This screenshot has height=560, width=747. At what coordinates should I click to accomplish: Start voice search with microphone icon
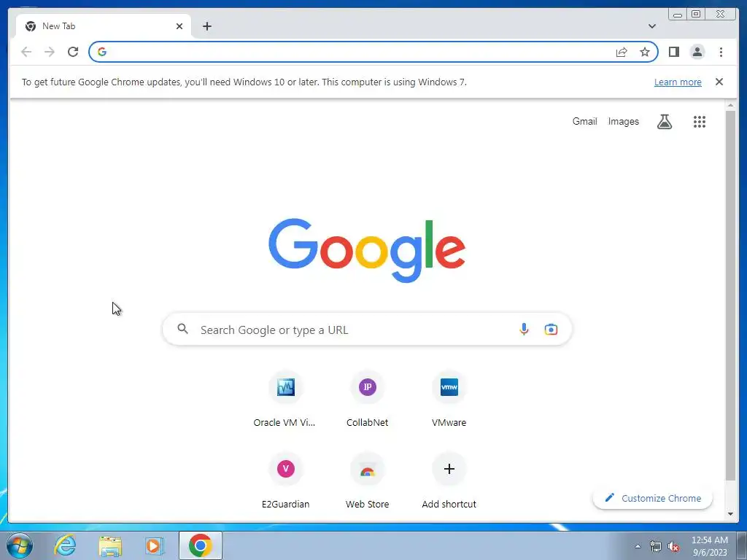point(524,329)
